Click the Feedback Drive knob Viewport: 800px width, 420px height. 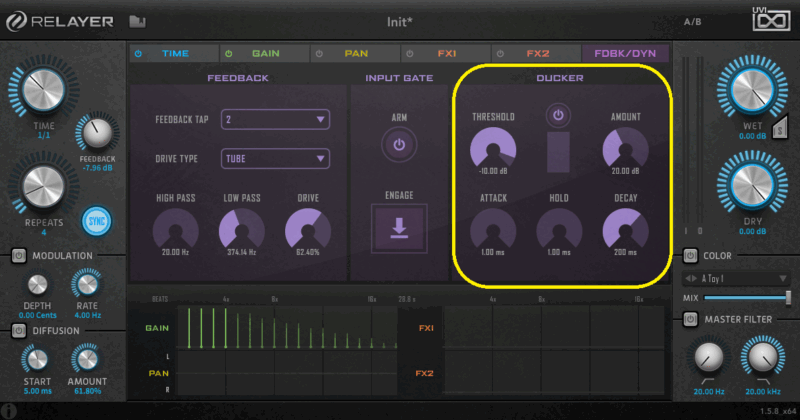pos(308,231)
